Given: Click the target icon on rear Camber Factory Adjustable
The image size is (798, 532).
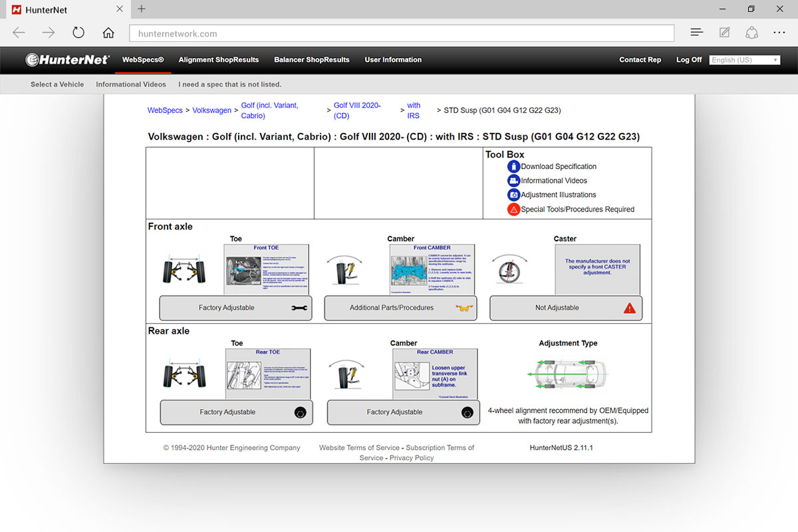Looking at the screenshot, I should point(466,412).
